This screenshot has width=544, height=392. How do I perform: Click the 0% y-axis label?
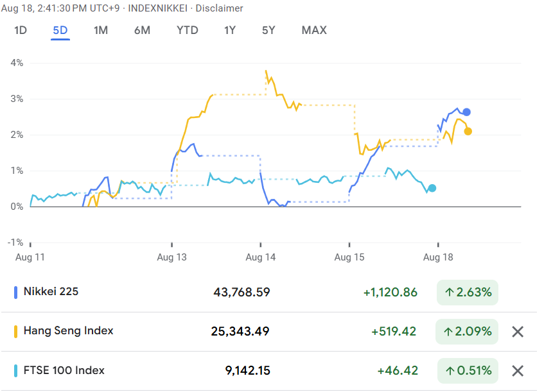[x=17, y=207]
